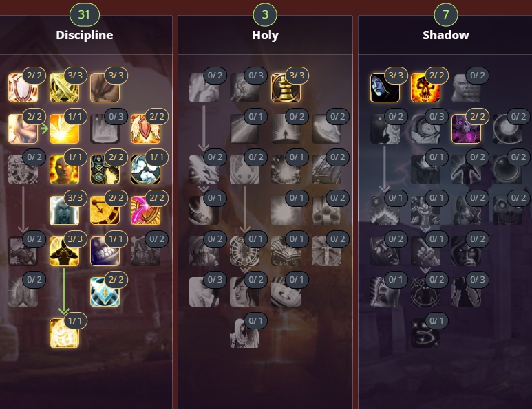Select the Power Word: Barrier talent in Discipline
This screenshot has width=532, height=409.
pyautogui.click(x=64, y=333)
